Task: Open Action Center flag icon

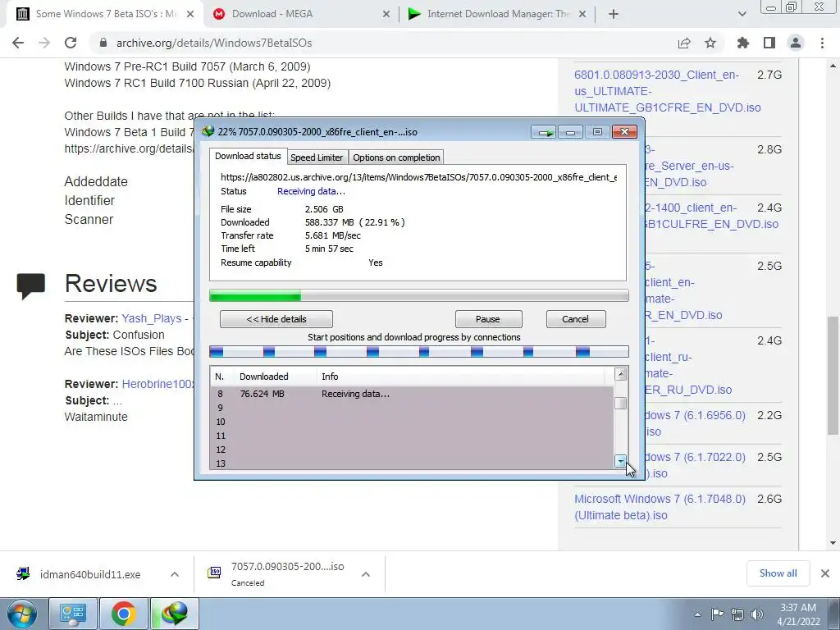Action: pyautogui.click(x=717, y=614)
